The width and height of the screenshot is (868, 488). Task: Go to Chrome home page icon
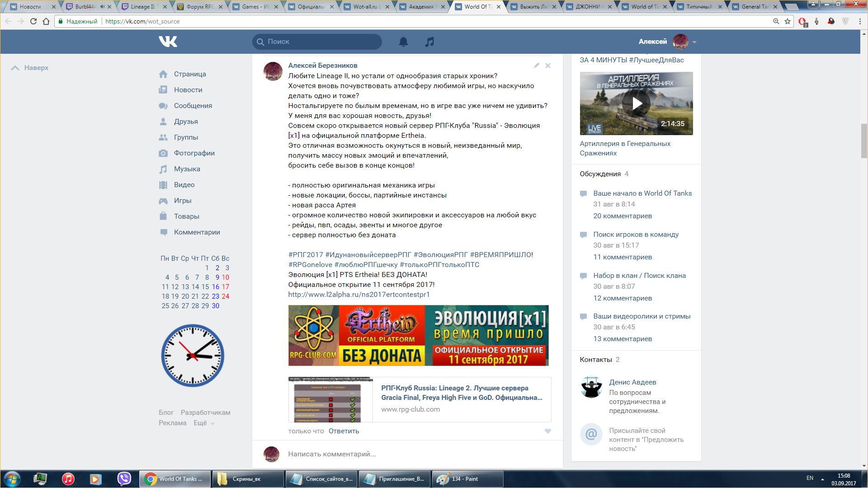tap(46, 21)
